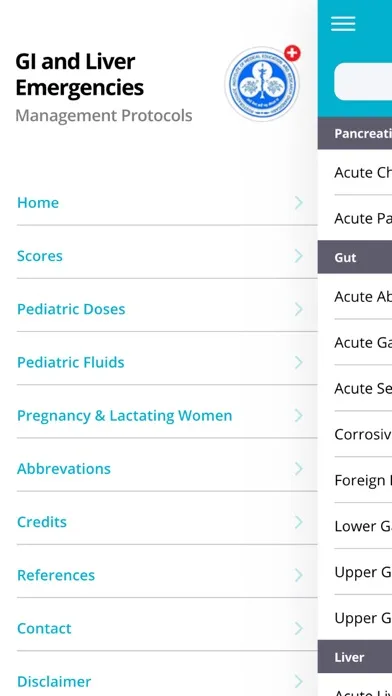392x696 pixels.
Task: Tap the institute logo emblem
Action: pos(262,84)
